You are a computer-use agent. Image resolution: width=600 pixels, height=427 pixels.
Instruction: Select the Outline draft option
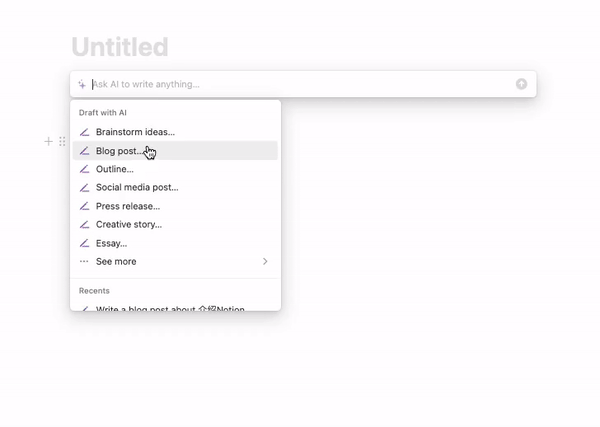tap(115, 169)
